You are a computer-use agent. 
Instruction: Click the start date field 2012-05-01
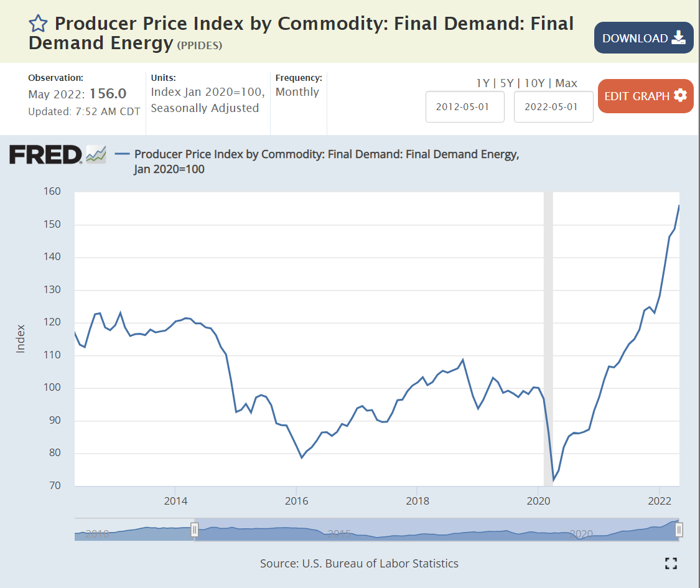point(464,106)
